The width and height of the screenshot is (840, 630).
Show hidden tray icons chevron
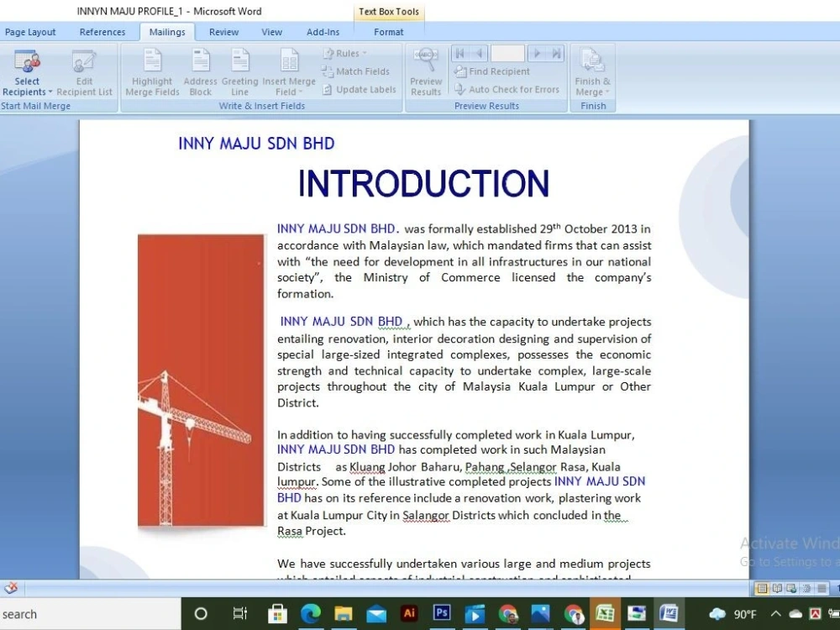[775, 614]
